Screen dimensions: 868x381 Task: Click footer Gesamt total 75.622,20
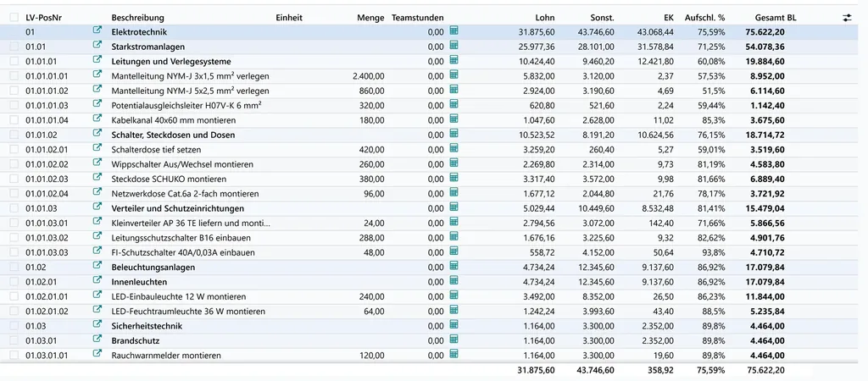[x=765, y=370]
